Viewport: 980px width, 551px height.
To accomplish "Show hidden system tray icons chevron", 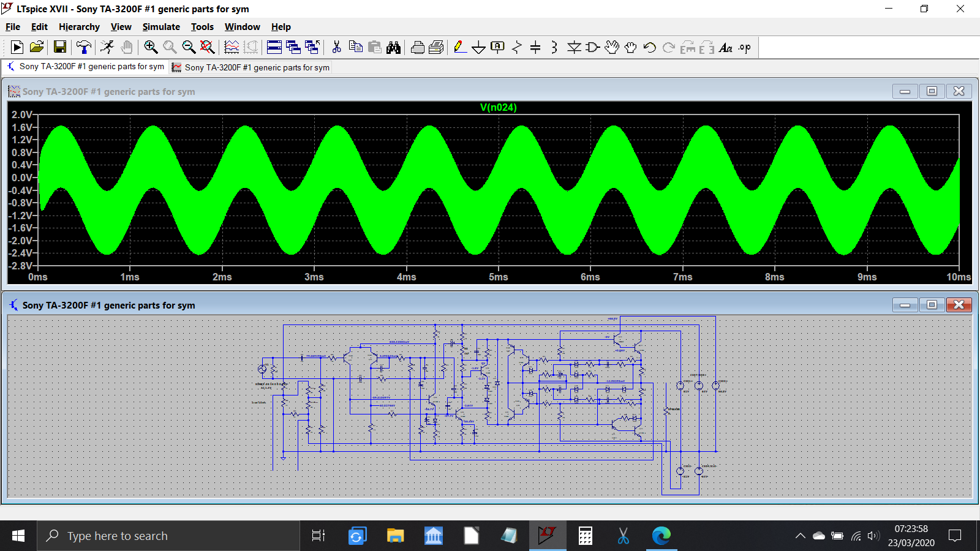I will 800,536.
